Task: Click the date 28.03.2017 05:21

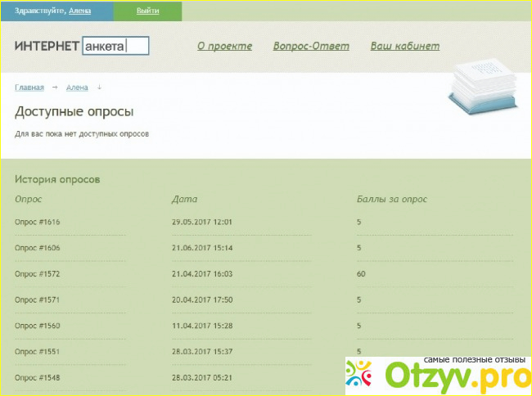Action: coord(202,377)
